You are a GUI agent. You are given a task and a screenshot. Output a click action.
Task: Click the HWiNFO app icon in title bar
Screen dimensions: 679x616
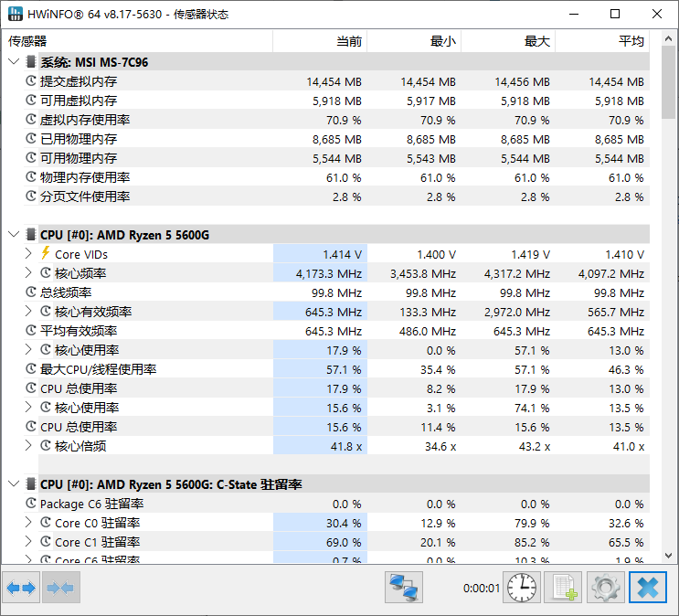click(x=16, y=14)
